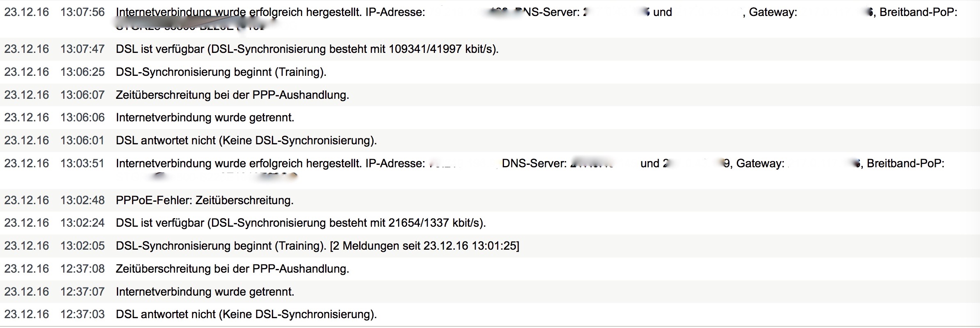Click the 13:06:07 Zeitüberschreitung bei der PPP-Aushandlung entry

pyautogui.click(x=490, y=95)
